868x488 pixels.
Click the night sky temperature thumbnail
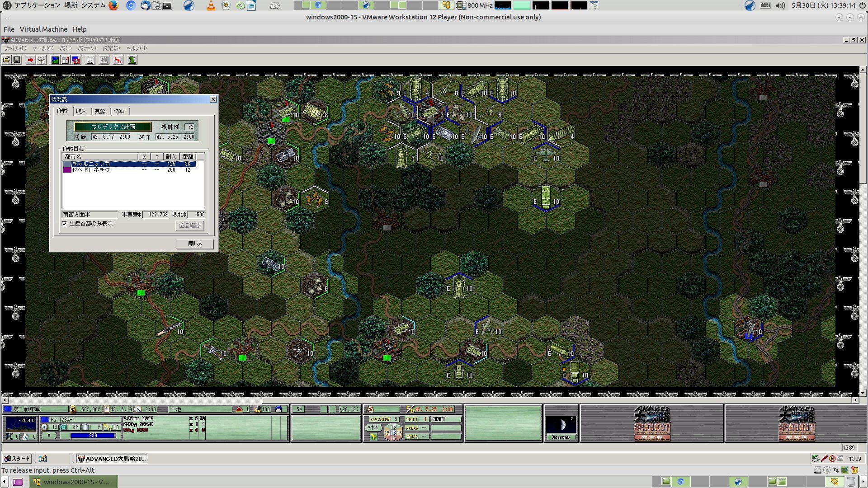[x=21, y=424]
